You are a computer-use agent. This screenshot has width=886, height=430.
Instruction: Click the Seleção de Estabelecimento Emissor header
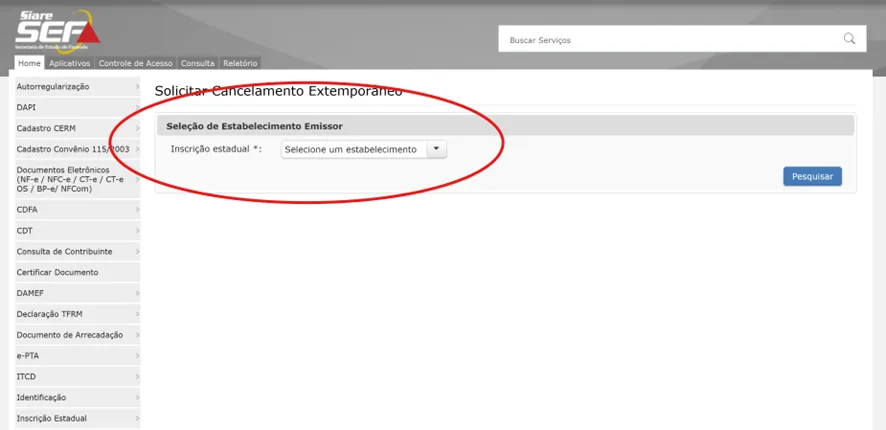pos(505,126)
